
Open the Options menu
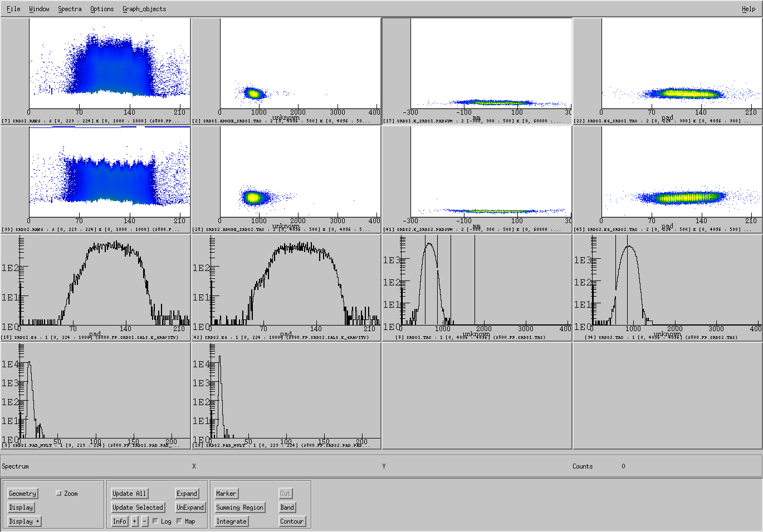[x=102, y=9]
